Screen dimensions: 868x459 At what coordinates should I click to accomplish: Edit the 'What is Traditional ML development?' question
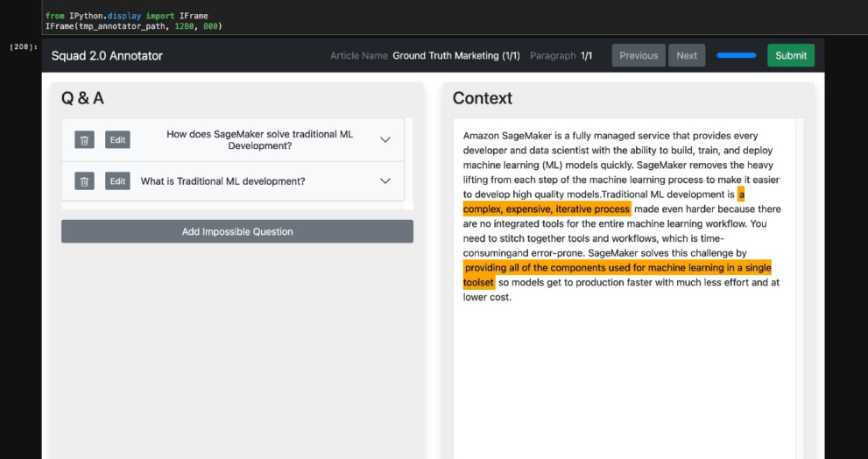point(117,181)
